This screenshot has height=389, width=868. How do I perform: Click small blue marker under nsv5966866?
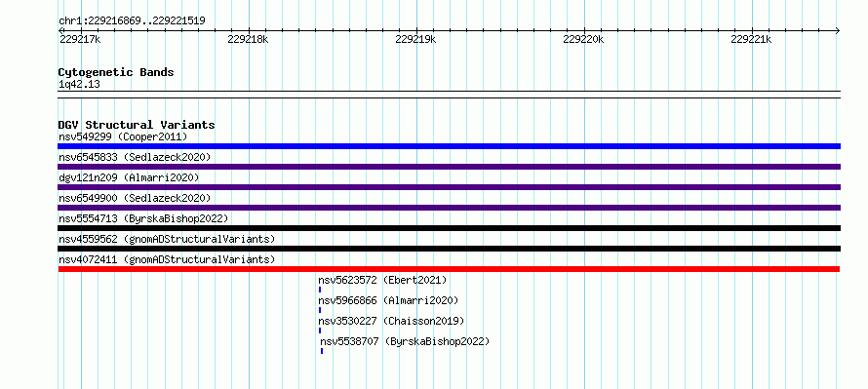tap(320, 310)
